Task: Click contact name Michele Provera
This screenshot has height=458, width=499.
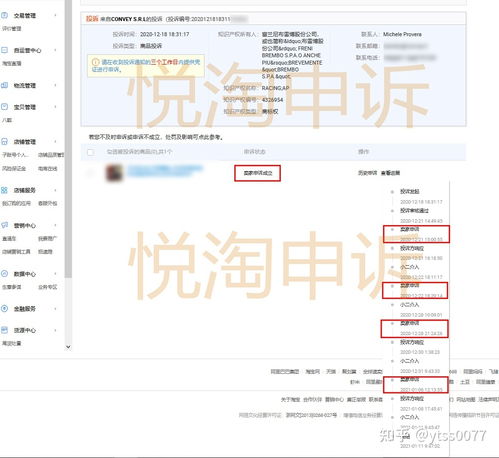Action: coord(402,34)
